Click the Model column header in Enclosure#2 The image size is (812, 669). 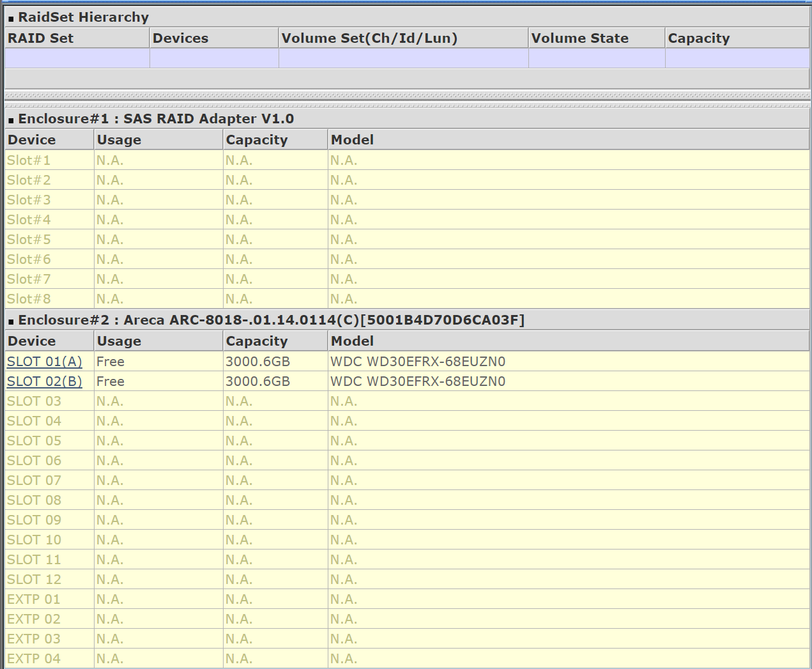point(352,341)
